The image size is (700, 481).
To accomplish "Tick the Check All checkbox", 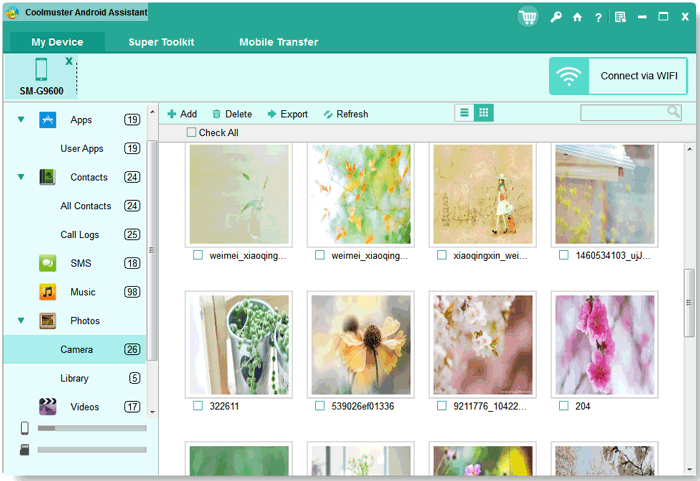I will point(192,133).
